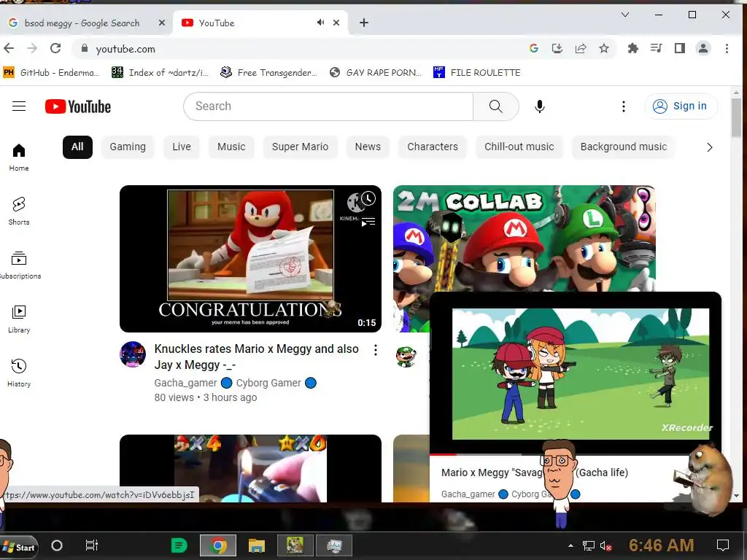The image size is (747, 560).
Task: Add Knuckles video to queue
Action: point(368,222)
